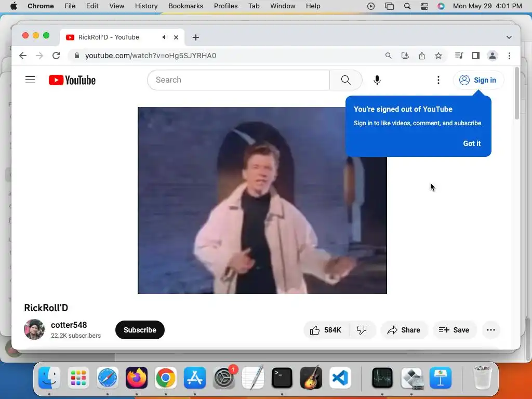The width and height of the screenshot is (532, 399).
Task: Launch Firefox from the Dock
Action: pyautogui.click(x=137, y=378)
